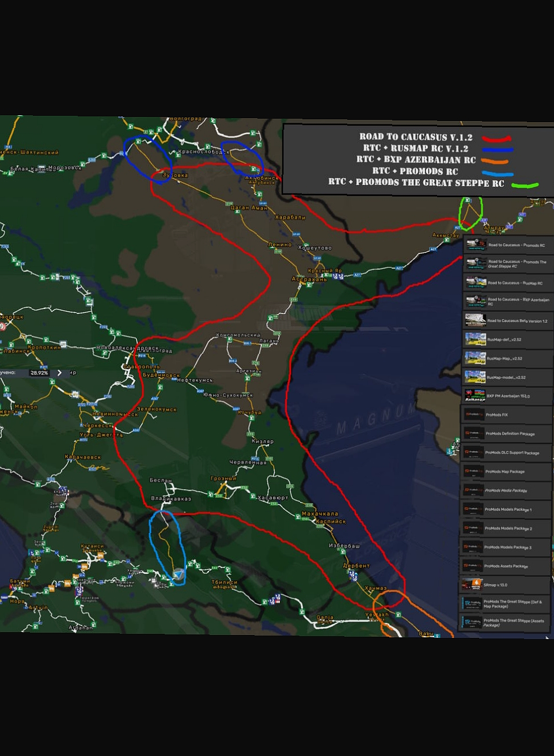Image resolution: width=554 pixels, height=756 pixels.
Task: Click the arrow next to 28.92%
Action: click(59, 373)
